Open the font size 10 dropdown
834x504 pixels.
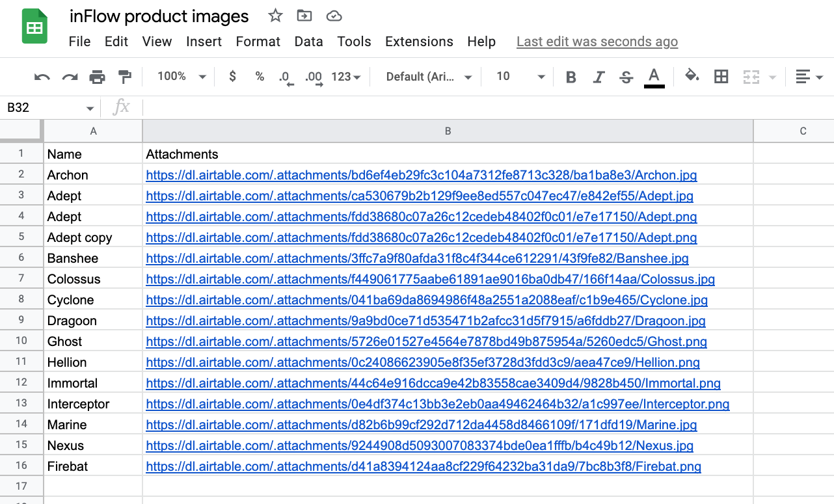coord(520,77)
